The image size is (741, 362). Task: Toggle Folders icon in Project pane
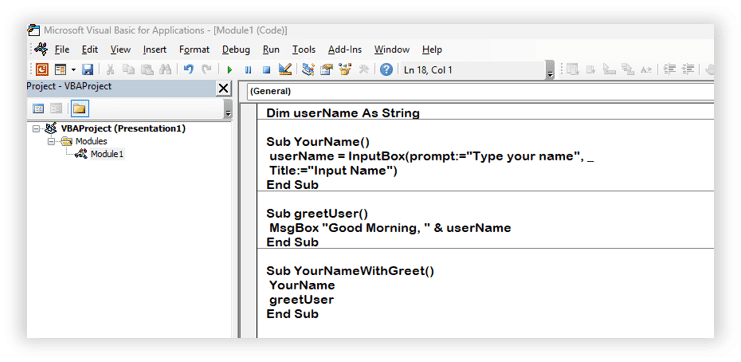click(79, 109)
